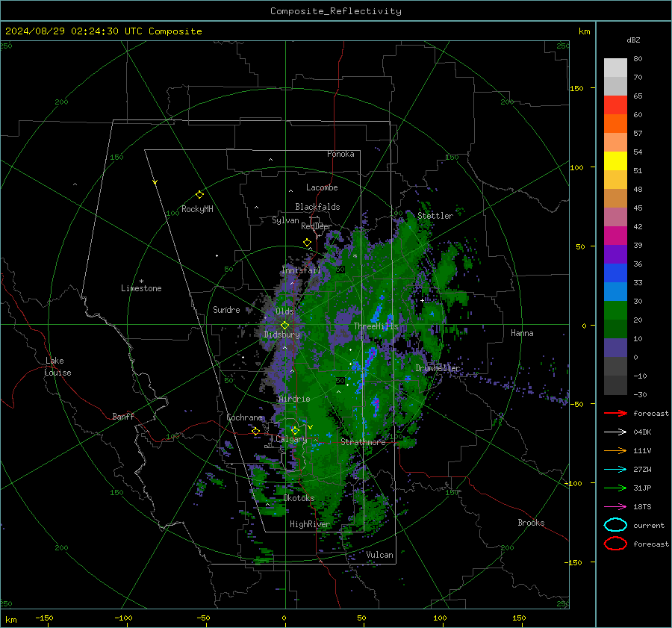Click the cyan current ellipse symbol
The width and height of the screenshot is (672, 628).
point(615,525)
